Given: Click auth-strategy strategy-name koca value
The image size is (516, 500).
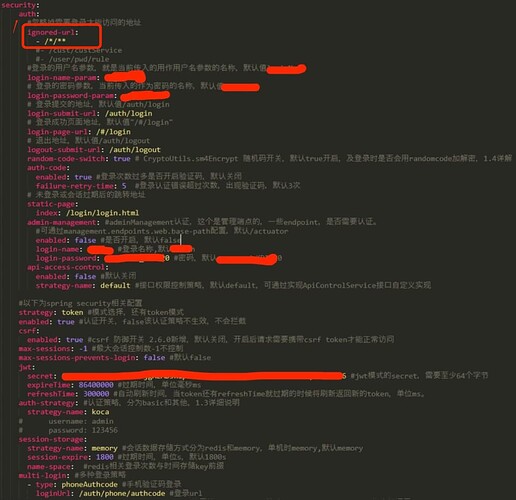Looking at the screenshot, I should (x=100, y=412).
